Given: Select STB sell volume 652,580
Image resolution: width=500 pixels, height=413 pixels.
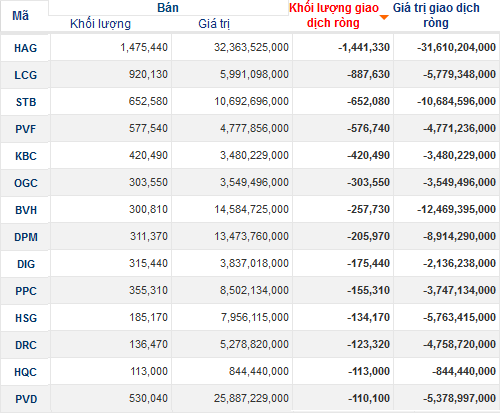Looking at the screenshot, I should (x=148, y=101).
